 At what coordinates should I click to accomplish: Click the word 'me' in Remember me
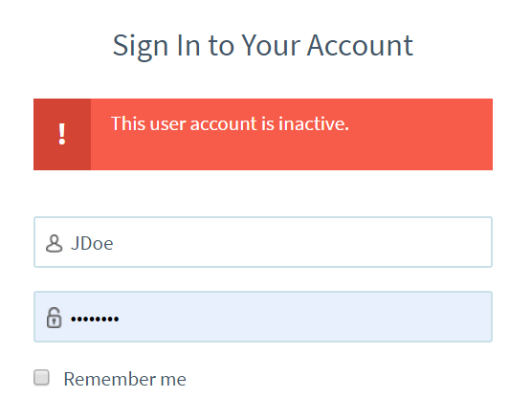173,380
